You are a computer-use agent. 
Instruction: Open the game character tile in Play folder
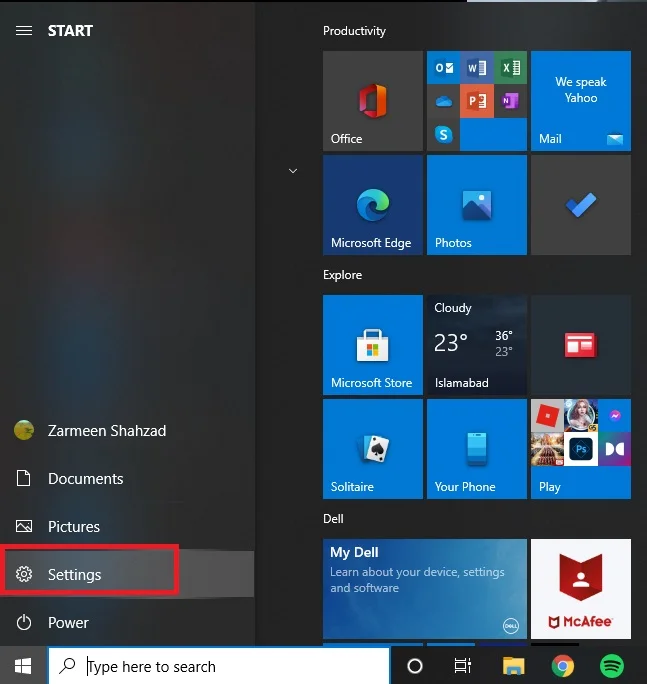(x=581, y=415)
